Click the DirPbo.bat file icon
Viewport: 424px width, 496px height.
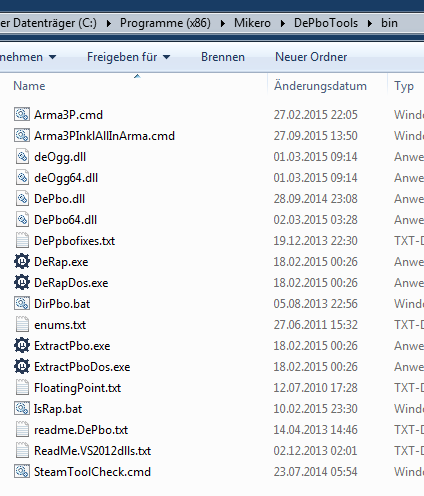[22, 304]
